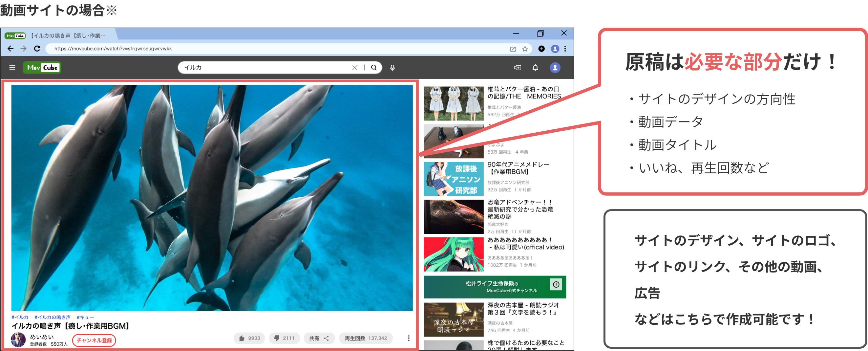The width and height of the screenshot is (868, 351).
Task: Click the #イルカの鳴き声 hashtag link
Action: 53,317
